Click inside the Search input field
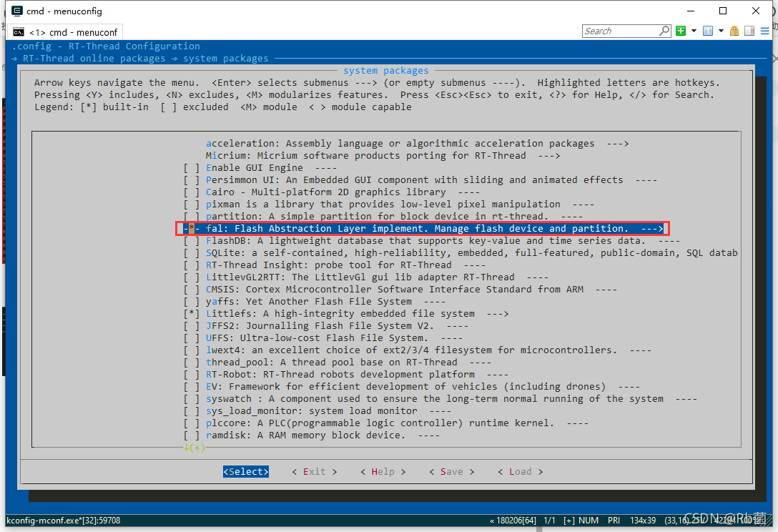The image size is (778, 532). [621, 31]
